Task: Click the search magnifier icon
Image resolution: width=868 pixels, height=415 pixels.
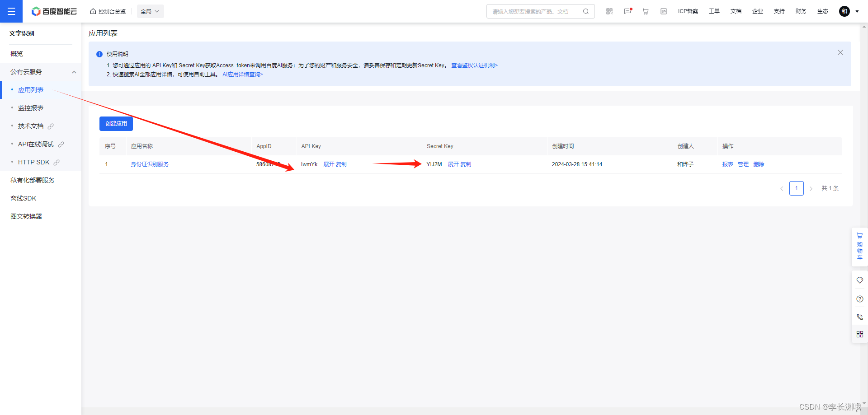Action: [586, 11]
